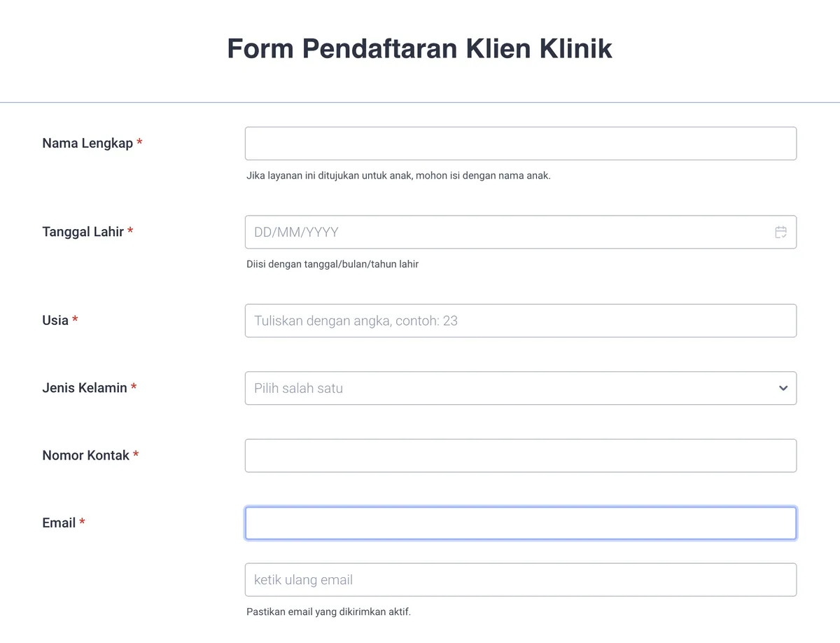This screenshot has height=643, width=840.
Task: Click the 'Email' label text
Action: pos(59,523)
